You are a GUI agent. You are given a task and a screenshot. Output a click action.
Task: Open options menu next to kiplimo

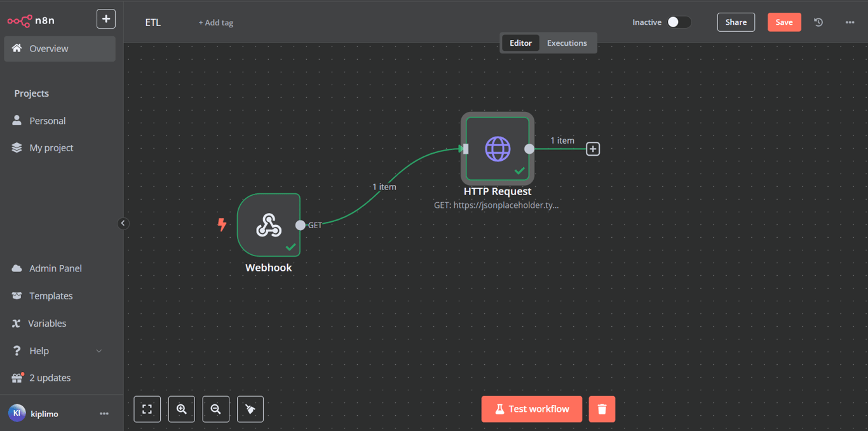point(104,413)
